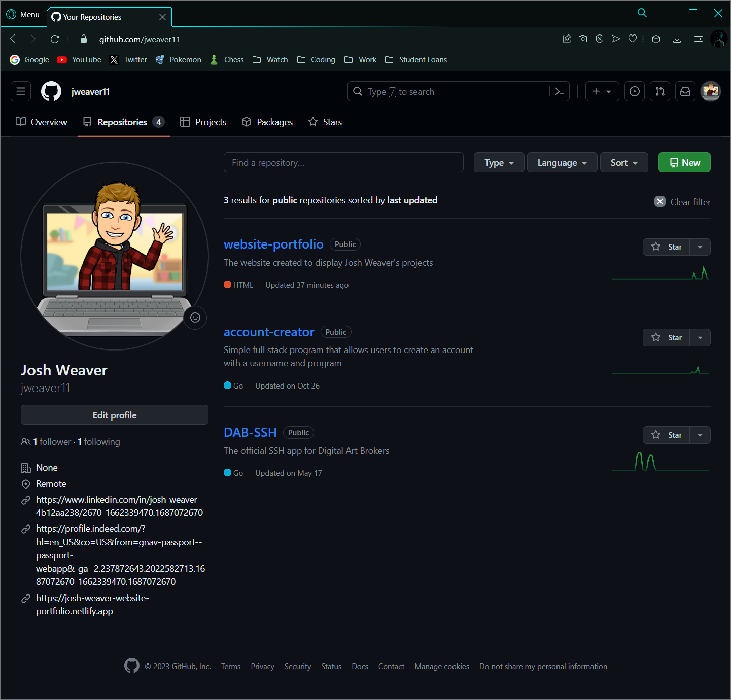731x700 pixels.
Task: Expand star list dropdown for account-creator
Action: point(700,338)
